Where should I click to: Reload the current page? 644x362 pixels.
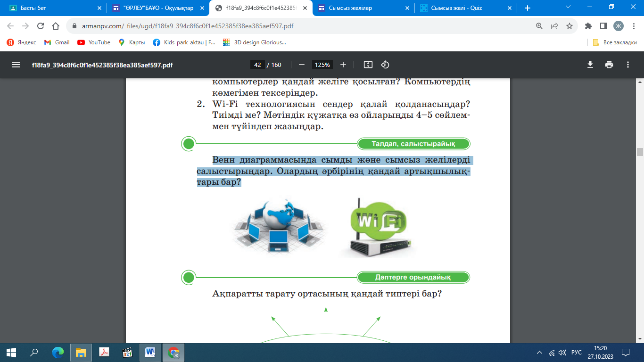pos(41,26)
